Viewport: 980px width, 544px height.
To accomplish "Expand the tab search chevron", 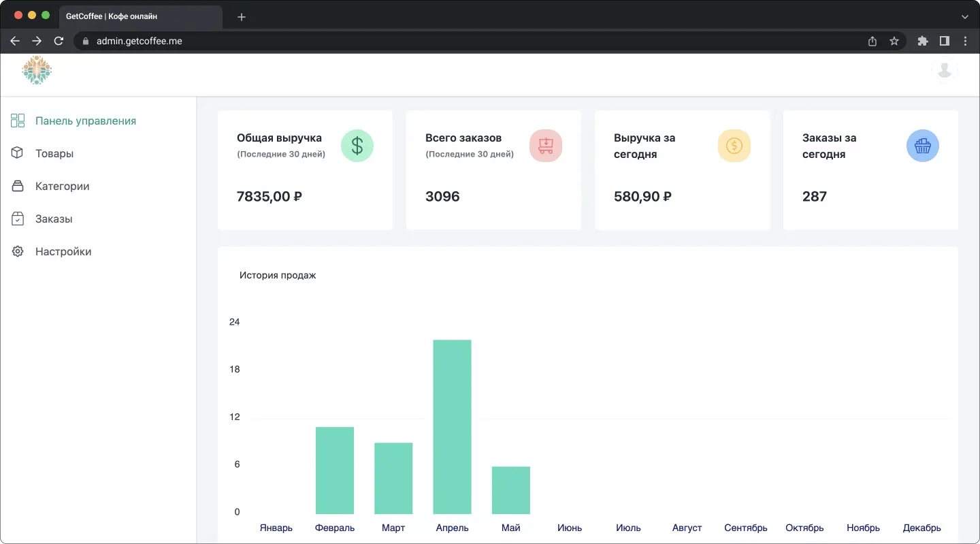I will point(965,16).
